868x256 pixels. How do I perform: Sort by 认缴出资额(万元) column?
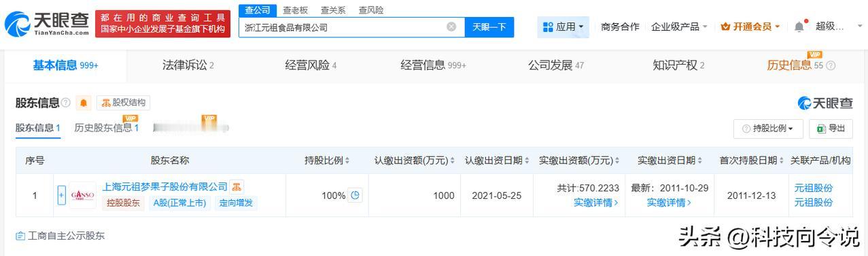pyautogui.click(x=415, y=161)
